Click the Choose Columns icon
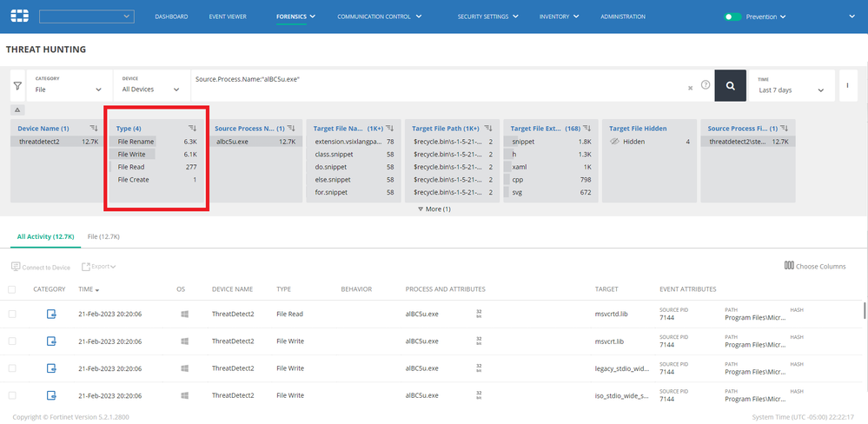Screen dimensions: 868x424 click(x=789, y=266)
